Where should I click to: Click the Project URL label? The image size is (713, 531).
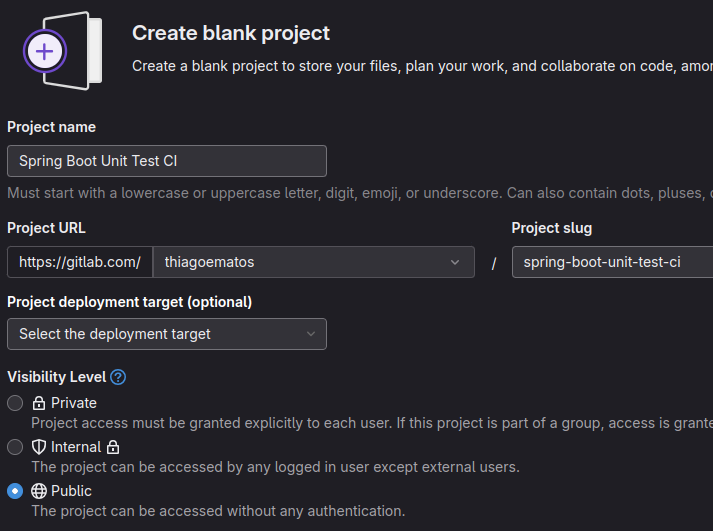46,228
